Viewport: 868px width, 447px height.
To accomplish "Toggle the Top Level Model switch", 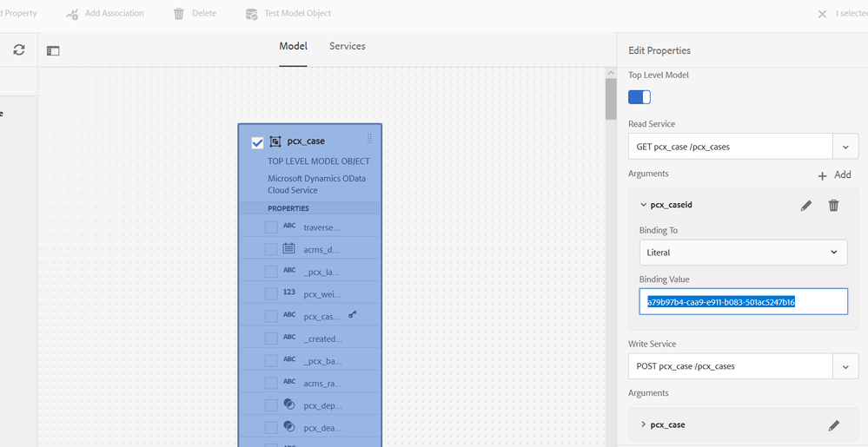I will pyautogui.click(x=639, y=97).
